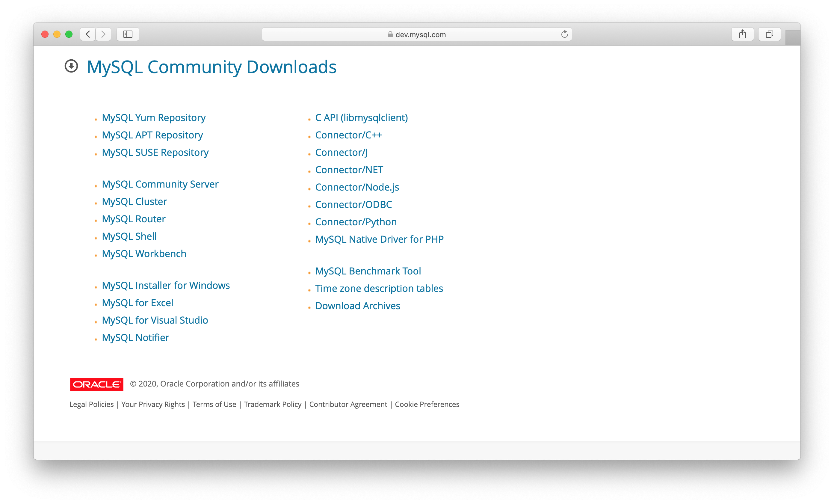The image size is (834, 504).
Task: Go to Connector/Python downloads
Action: click(356, 222)
